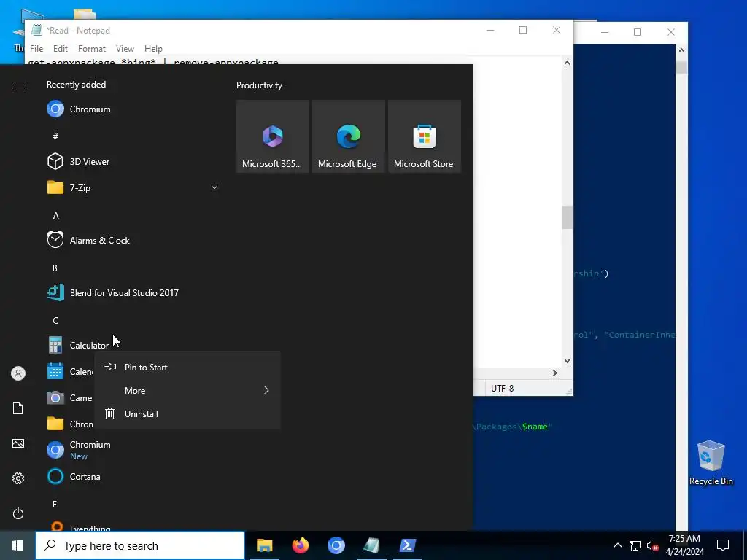747x560 pixels.
Task: Jump to the letter B section header
Action: point(55,268)
